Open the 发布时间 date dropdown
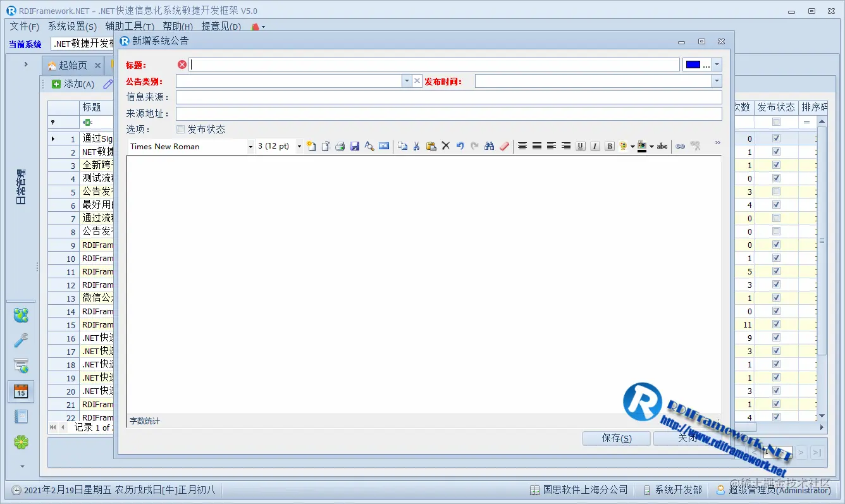The width and height of the screenshot is (845, 504). click(715, 80)
